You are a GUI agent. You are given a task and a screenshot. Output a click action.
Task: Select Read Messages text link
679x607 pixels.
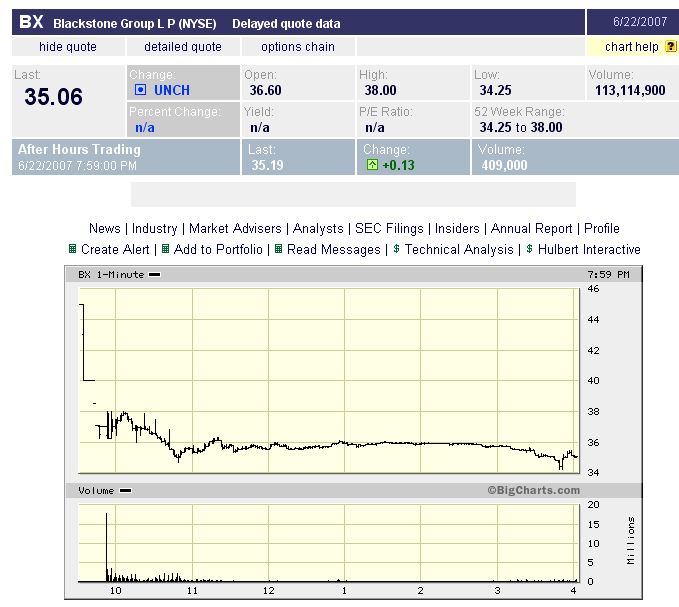point(334,249)
